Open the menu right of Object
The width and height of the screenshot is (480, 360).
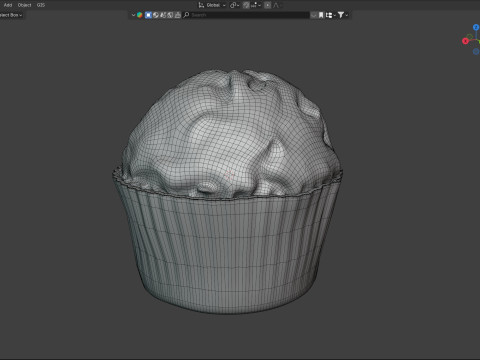(41, 5)
